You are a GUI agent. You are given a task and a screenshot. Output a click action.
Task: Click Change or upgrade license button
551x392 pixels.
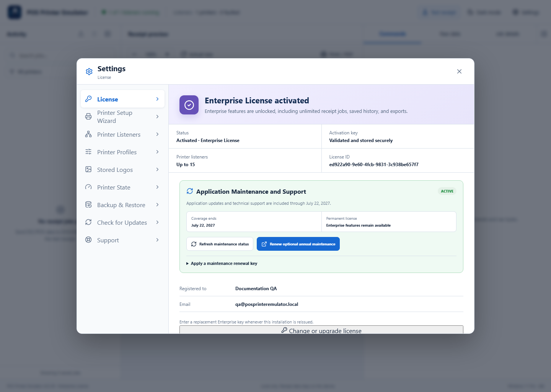(321, 330)
